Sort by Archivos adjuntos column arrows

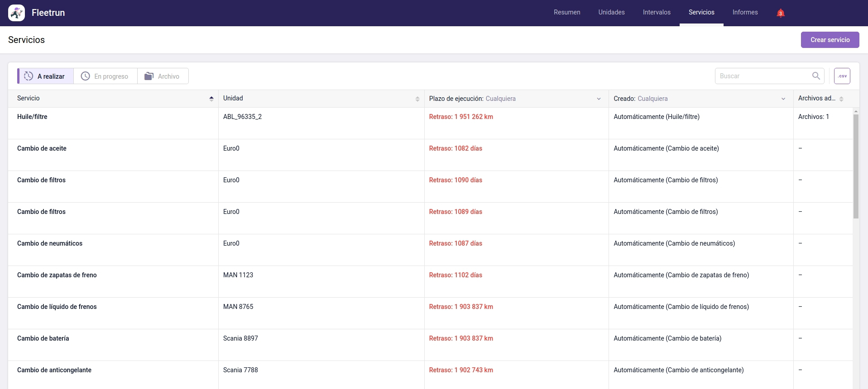coord(841,99)
